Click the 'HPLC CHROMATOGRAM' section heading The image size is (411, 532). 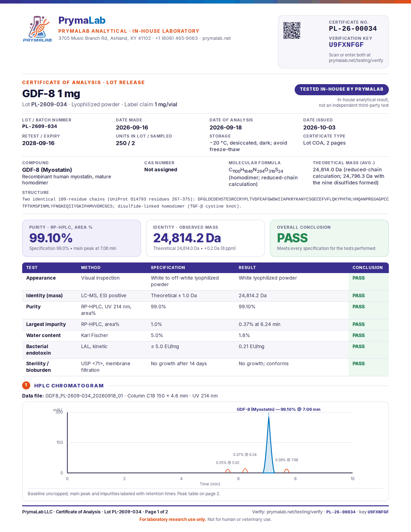tap(69, 386)
